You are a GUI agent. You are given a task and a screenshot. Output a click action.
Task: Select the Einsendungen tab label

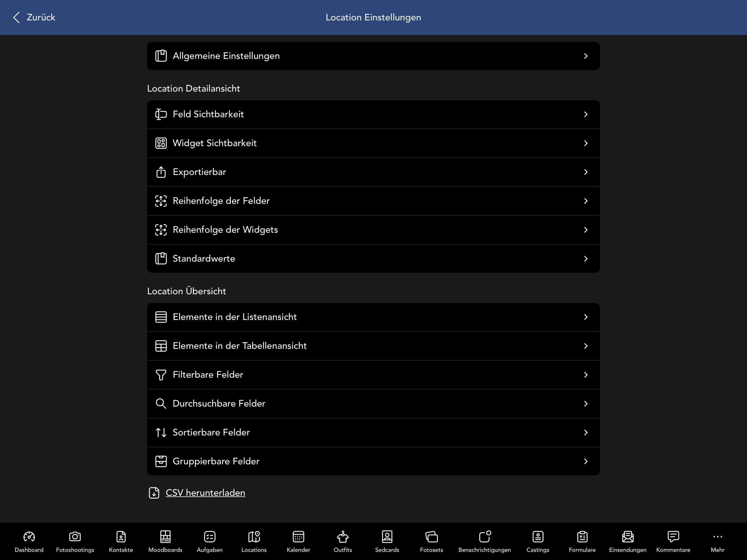point(627,550)
